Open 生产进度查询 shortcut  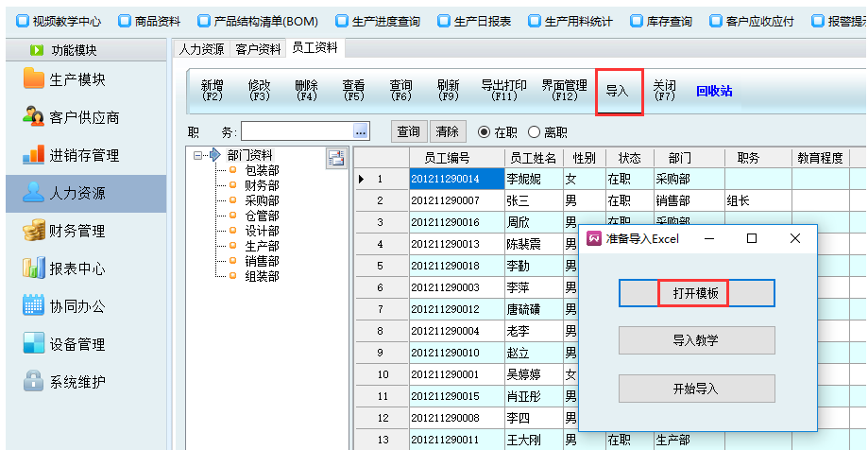pyautogui.click(x=378, y=22)
